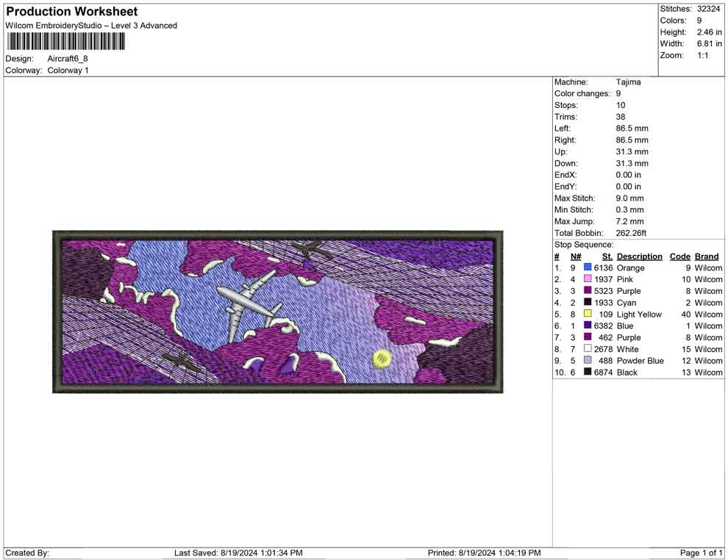The height and width of the screenshot is (560, 728).
Task: Select the Pink 1937 thread swatch
Action: (588, 280)
